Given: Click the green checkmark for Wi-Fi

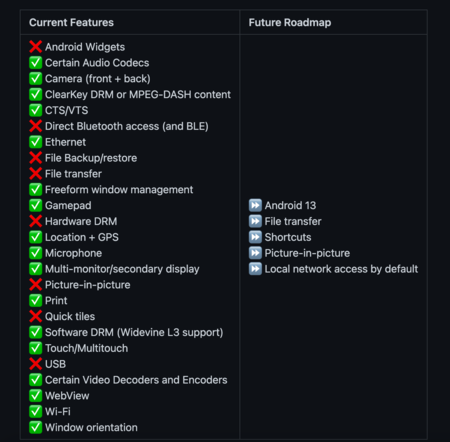Looking at the screenshot, I should [x=35, y=411].
